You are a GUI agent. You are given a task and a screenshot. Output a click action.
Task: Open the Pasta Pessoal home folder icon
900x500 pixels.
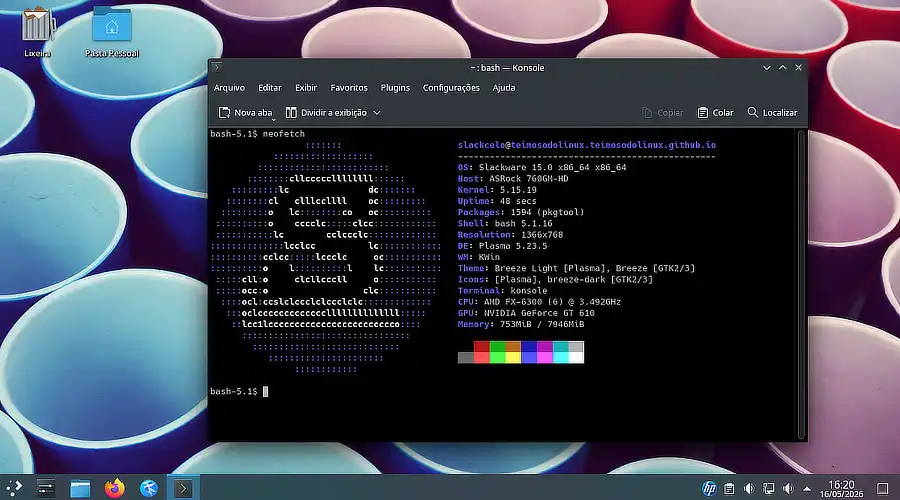tap(112, 32)
